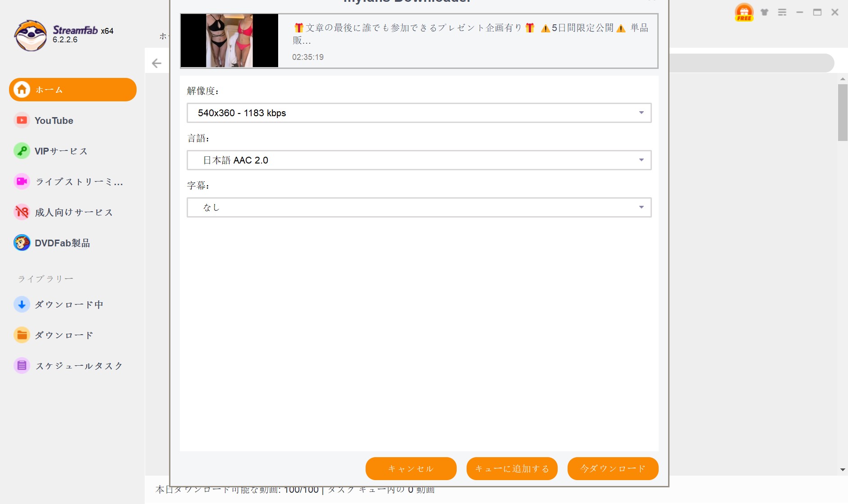Open スケジュールタスク schedule icon
The height and width of the screenshot is (504, 848).
tap(22, 366)
